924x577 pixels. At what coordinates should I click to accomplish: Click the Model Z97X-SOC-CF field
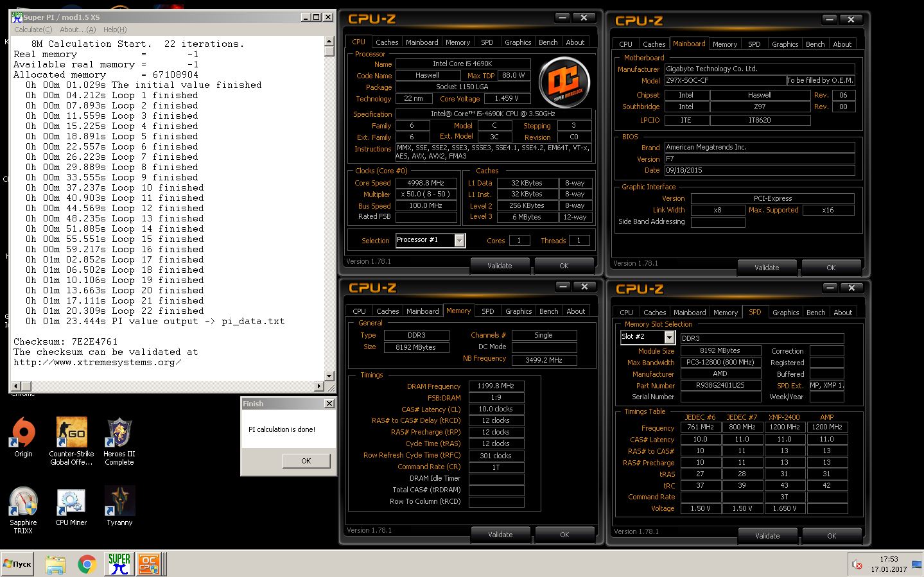[725, 80]
